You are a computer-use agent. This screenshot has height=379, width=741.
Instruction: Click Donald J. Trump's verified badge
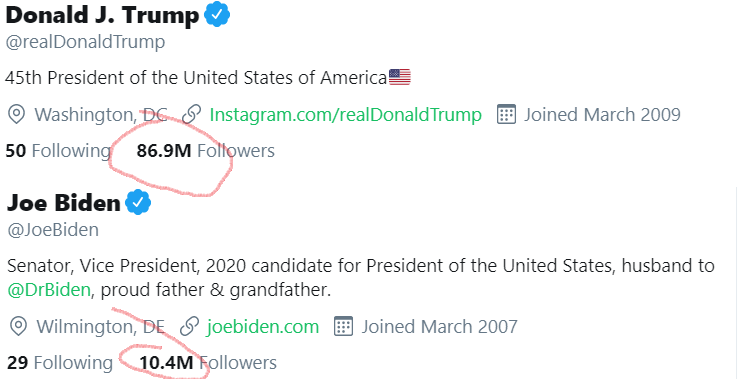coord(217,14)
